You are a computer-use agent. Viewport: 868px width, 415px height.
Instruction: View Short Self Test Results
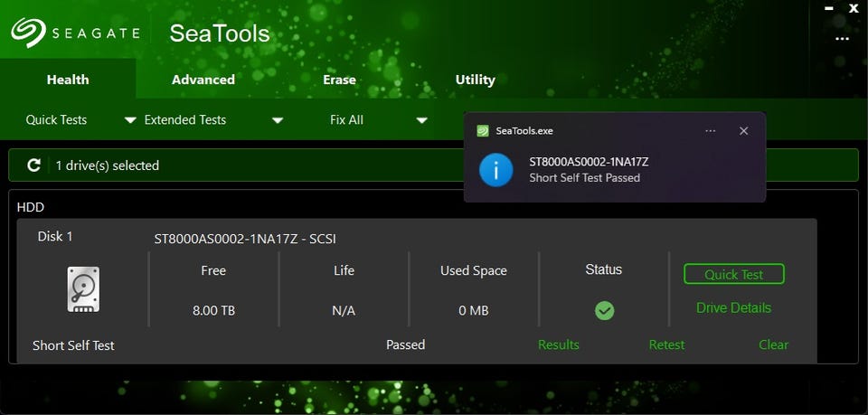(559, 344)
